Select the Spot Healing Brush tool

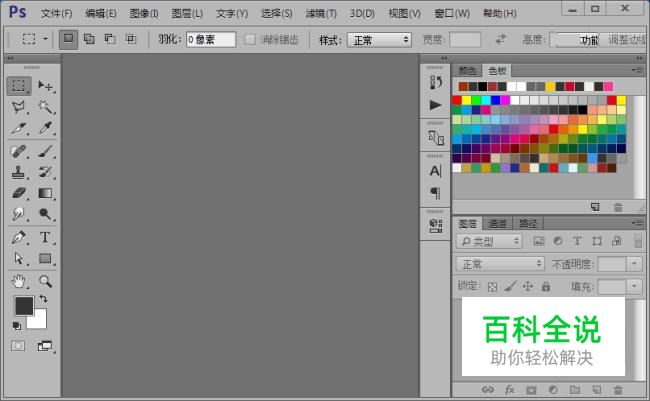(19, 151)
